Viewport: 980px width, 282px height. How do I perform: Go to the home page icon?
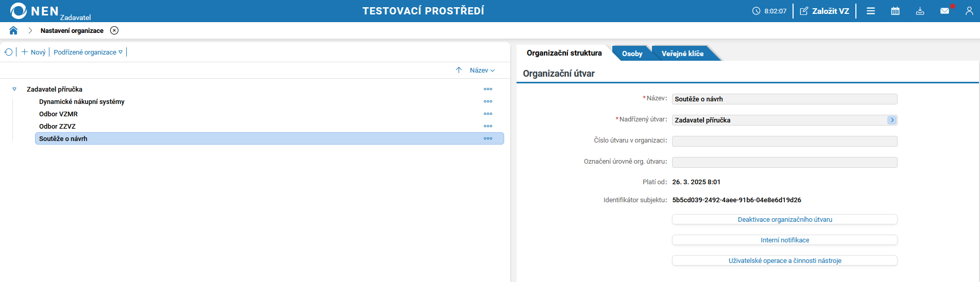click(13, 30)
